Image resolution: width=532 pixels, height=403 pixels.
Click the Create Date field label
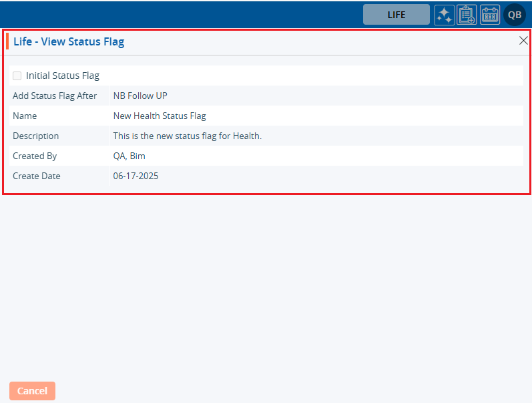coord(36,176)
